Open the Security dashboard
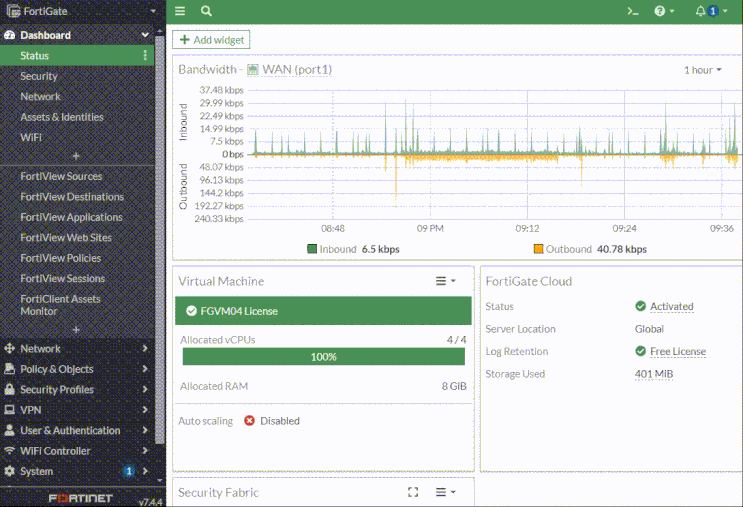The height and width of the screenshot is (507, 743). (39, 76)
